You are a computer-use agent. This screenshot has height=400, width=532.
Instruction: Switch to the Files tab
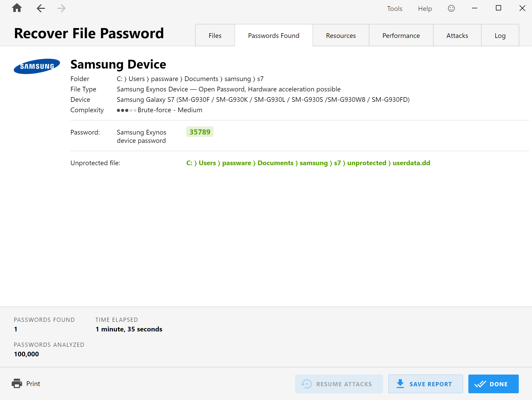tap(215, 35)
